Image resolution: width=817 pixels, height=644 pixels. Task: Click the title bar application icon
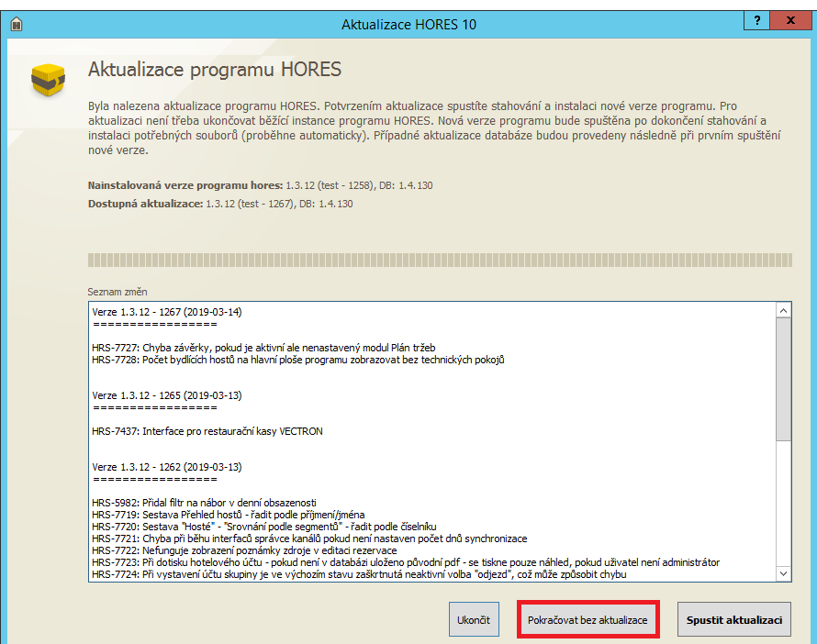(x=16, y=24)
